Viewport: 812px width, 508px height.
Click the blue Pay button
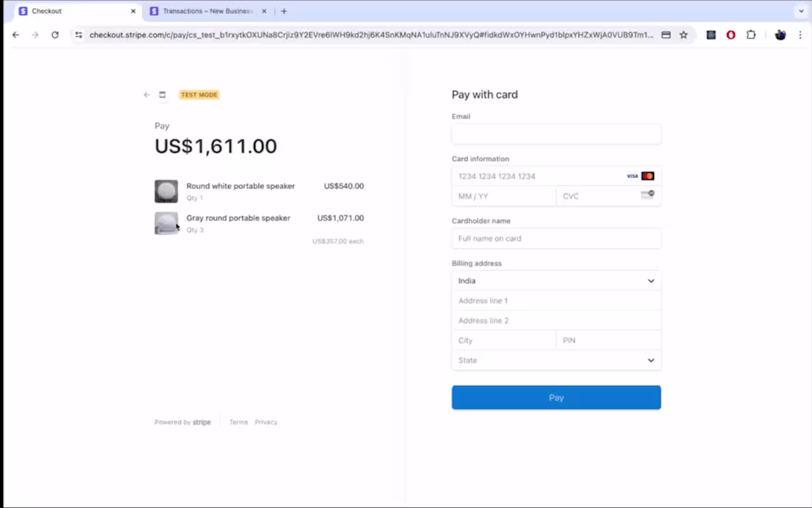pos(556,397)
